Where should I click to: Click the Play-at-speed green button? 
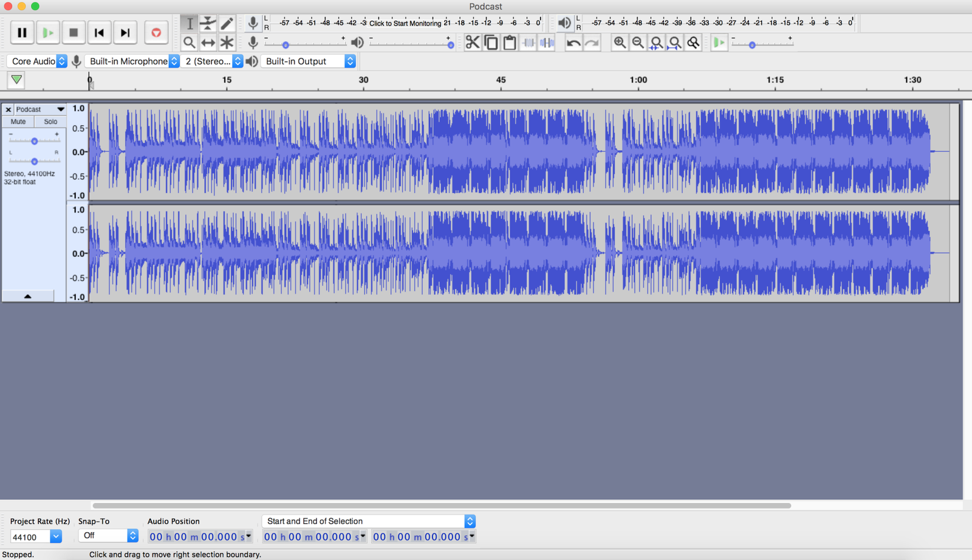coord(719,43)
